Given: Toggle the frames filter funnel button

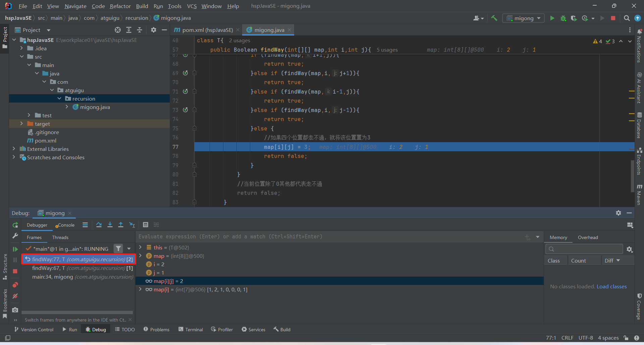Looking at the screenshot, I should point(118,249).
